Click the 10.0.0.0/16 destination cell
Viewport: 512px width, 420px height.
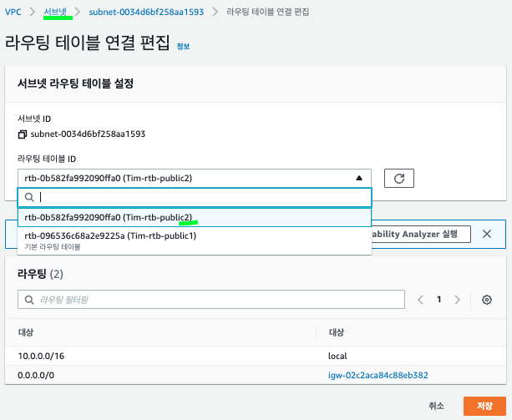41,356
